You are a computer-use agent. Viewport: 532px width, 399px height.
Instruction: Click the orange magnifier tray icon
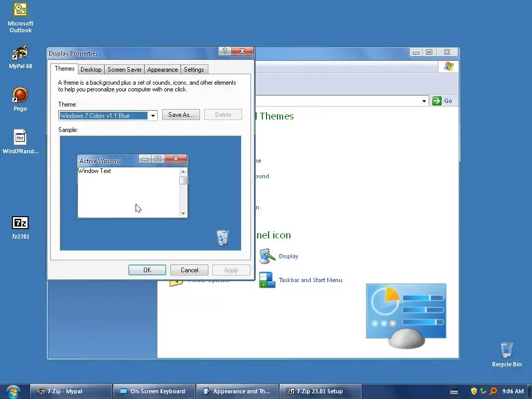tap(494, 391)
